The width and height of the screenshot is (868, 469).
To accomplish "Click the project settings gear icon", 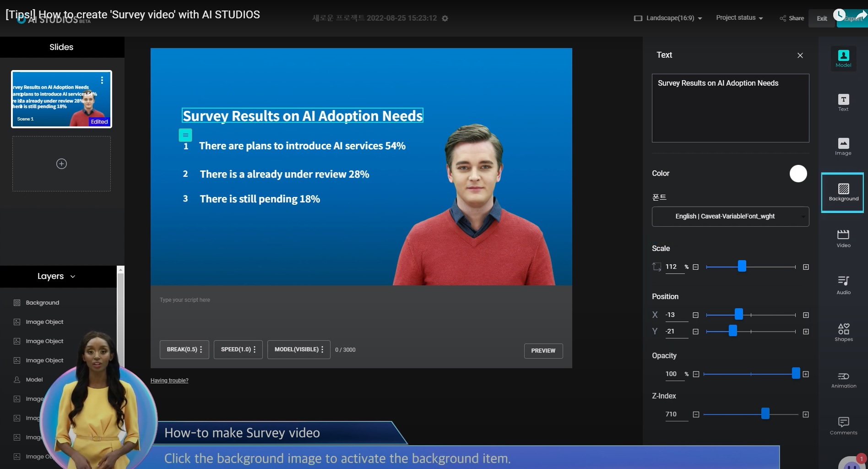I will click(x=445, y=18).
